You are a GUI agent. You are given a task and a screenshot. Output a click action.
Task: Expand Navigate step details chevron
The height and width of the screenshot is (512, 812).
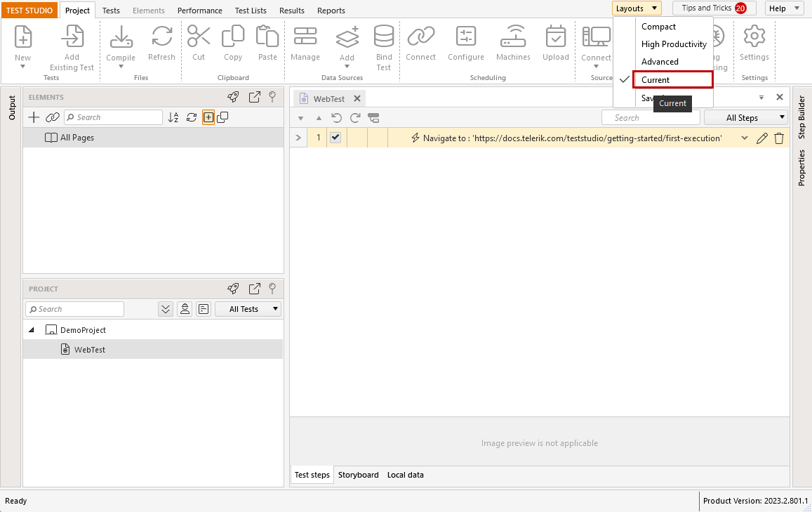click(x=744, y=138)
